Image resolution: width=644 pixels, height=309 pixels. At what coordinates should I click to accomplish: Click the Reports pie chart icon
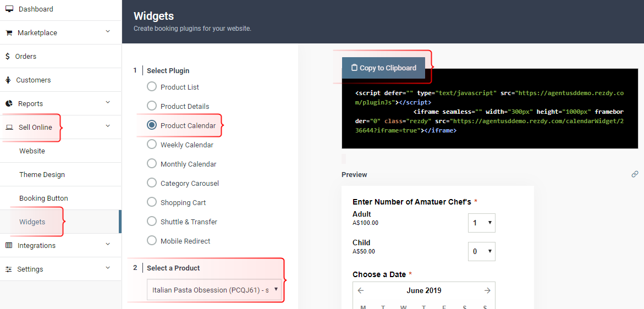click(x=9, y=103)
